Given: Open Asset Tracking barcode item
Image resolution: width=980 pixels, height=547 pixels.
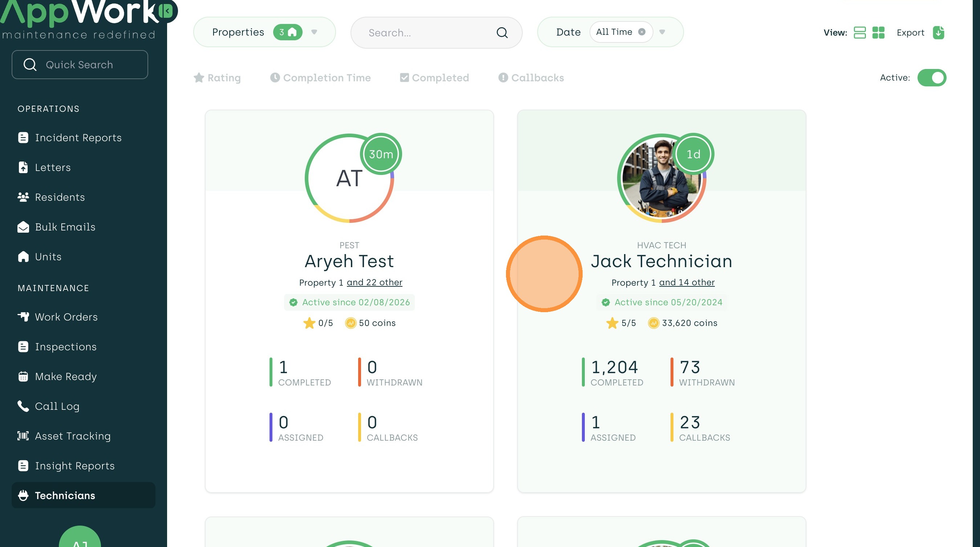Looking at the screenshot, I should pyautogui.click(x=72, y=436).
